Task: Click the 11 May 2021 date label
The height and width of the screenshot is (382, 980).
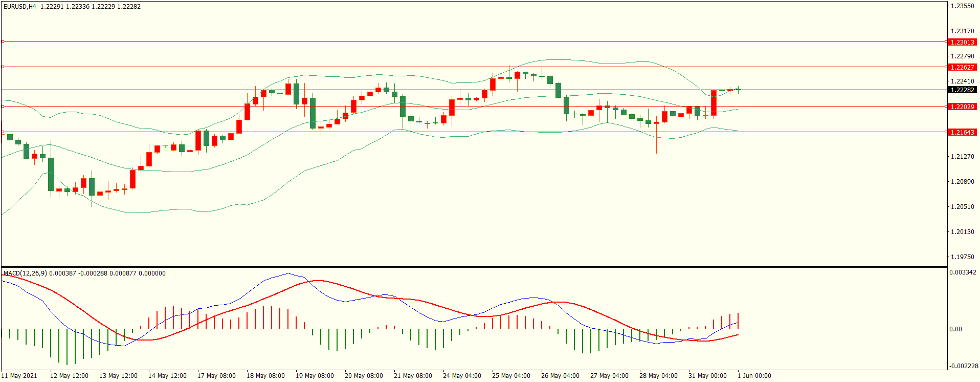Action: pos(19,376)
